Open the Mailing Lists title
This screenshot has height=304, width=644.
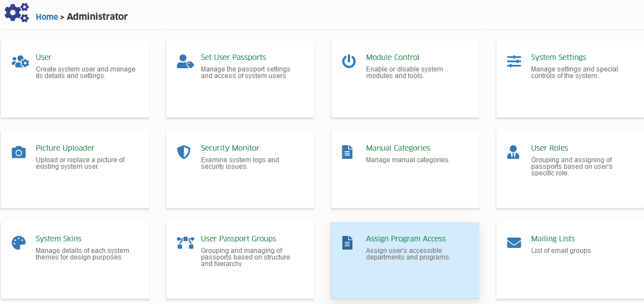coord(553,239)
